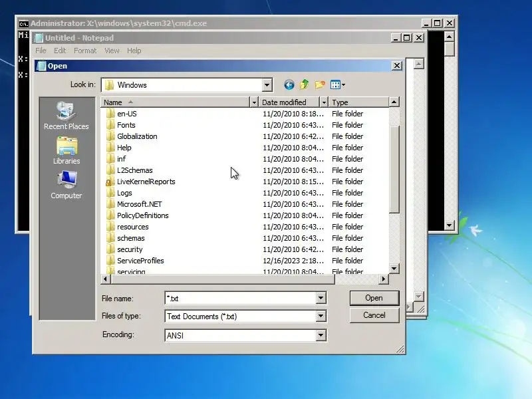Open the Notepad Help menu
The height and width of the screenshot is (399, 532).
tap(134, 51)
